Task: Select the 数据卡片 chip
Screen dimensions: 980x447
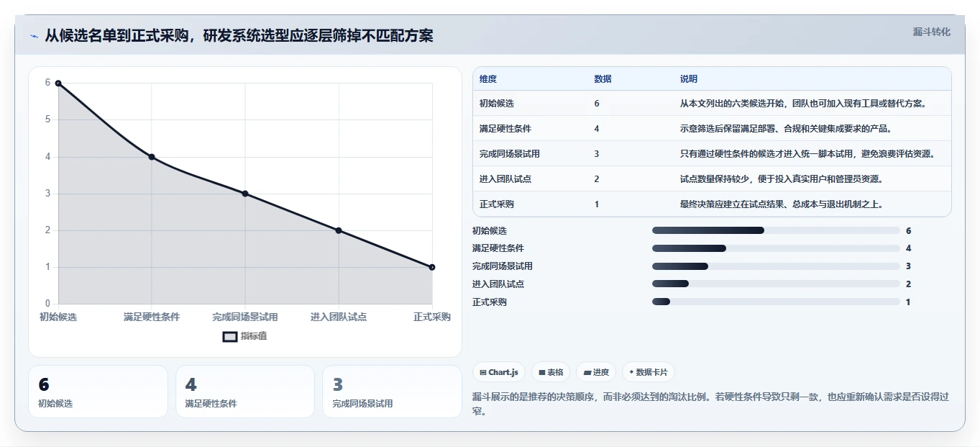Action: click(649, 372)
